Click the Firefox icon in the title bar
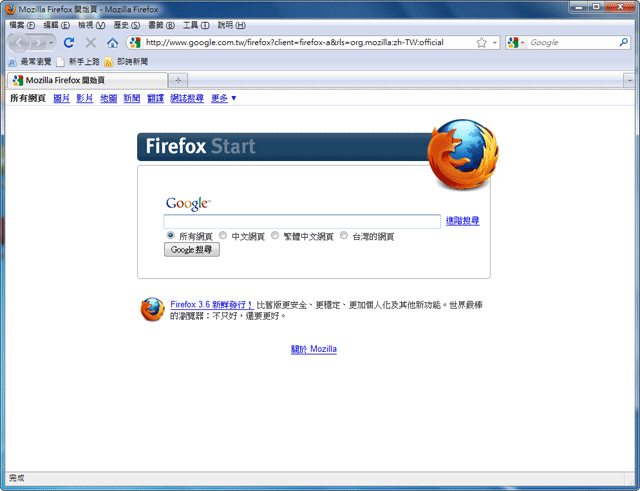 click(x=10, y=9)
